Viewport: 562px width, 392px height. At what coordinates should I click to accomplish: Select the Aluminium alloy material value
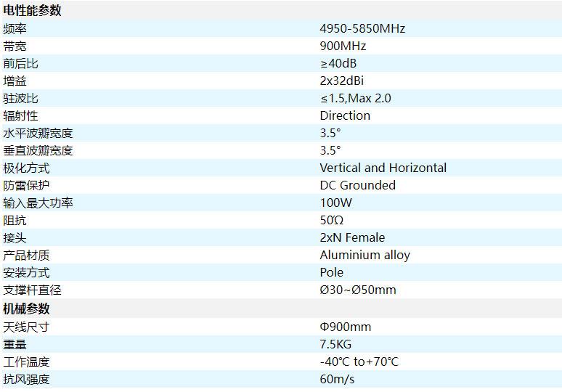tap(365, 256)
